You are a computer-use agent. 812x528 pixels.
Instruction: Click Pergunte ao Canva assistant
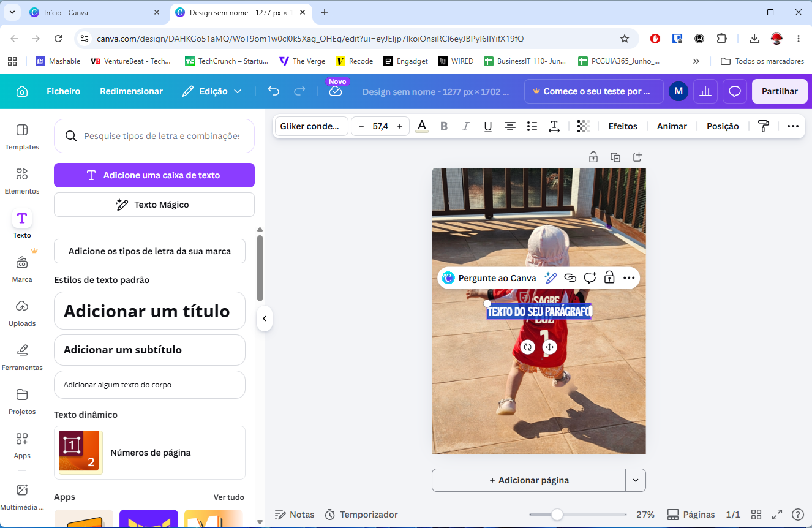489,278
